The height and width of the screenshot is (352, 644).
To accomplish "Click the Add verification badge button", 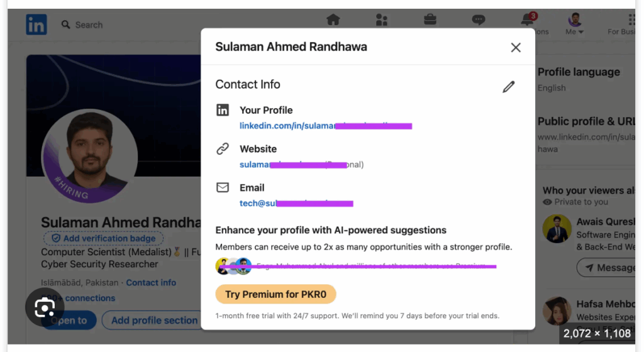I will click(x=103, y=238).
